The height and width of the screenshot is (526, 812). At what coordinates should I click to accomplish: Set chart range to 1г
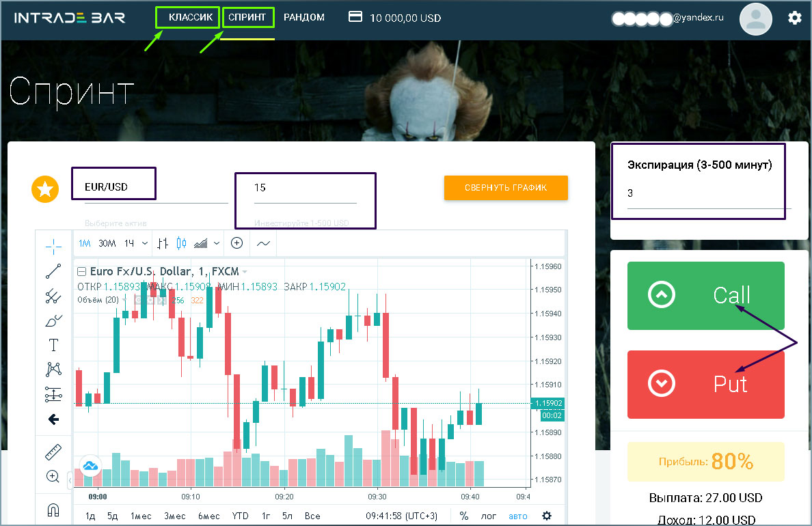[266, 516]
